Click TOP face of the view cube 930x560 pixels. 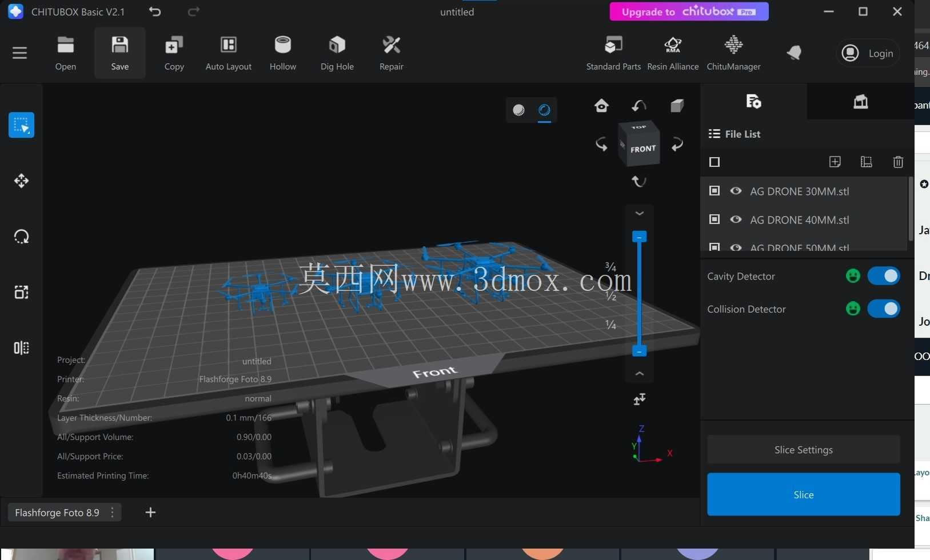point(639,127)
